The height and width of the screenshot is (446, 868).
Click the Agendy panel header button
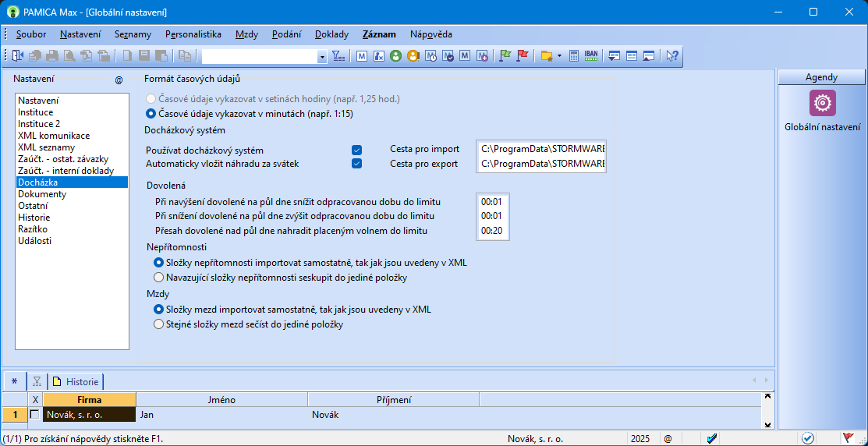(x=821, y=77)
